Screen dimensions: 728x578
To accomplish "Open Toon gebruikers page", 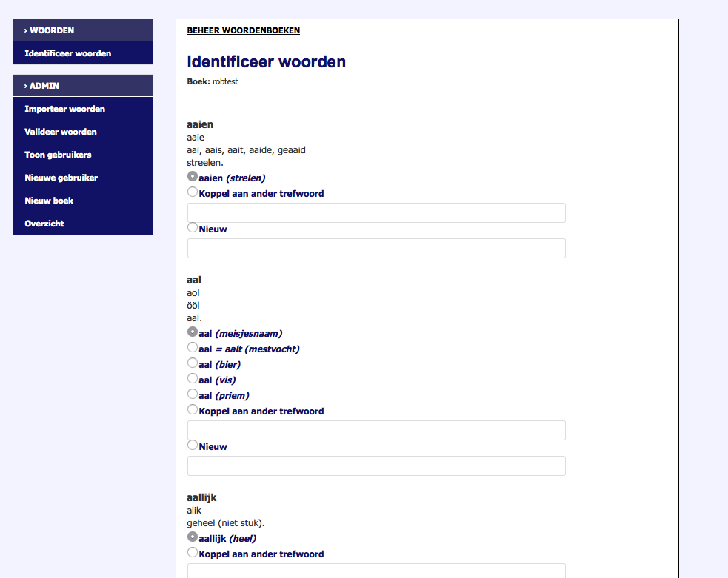I will [x=58, y=155].
